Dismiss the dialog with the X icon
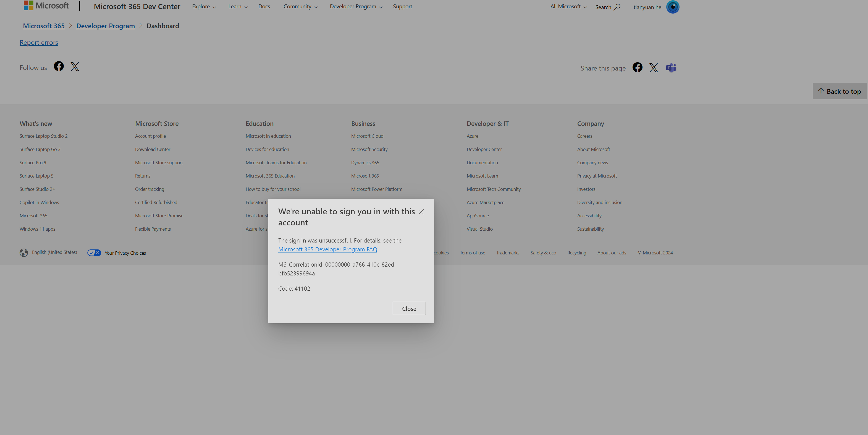Image resolution: width=868 pixels, height=435 pixels. [421, 212]
